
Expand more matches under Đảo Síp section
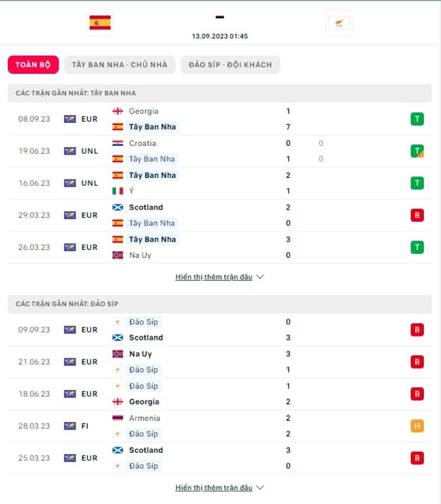(214, 487)
